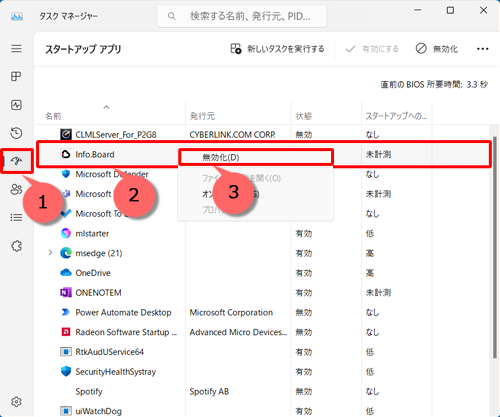The image size is (500, 417).
Task: Select the Spotify row name
Action: click(x=89, y=391)
